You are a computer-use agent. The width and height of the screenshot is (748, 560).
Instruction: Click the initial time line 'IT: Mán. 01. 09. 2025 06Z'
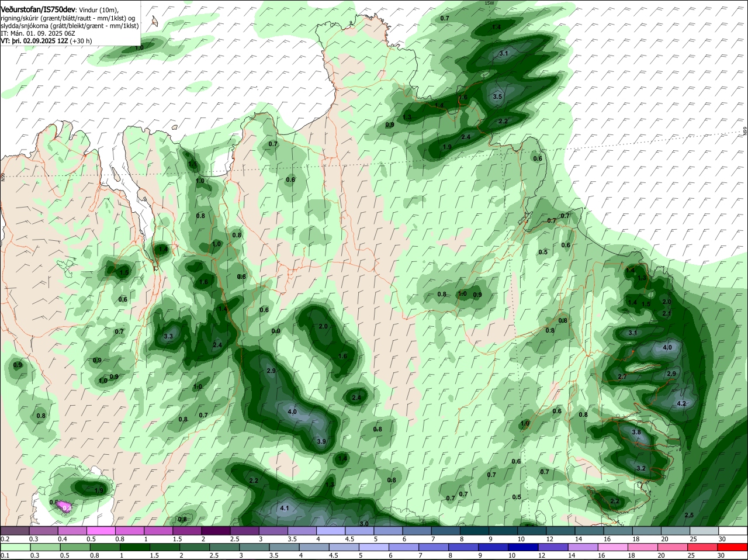[37, 33]
